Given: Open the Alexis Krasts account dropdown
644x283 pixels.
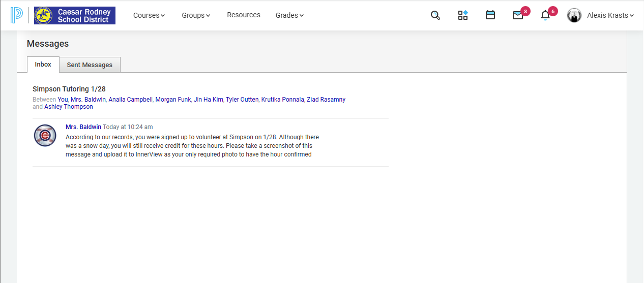Looking at the screenshot, I should pos(610,15).
